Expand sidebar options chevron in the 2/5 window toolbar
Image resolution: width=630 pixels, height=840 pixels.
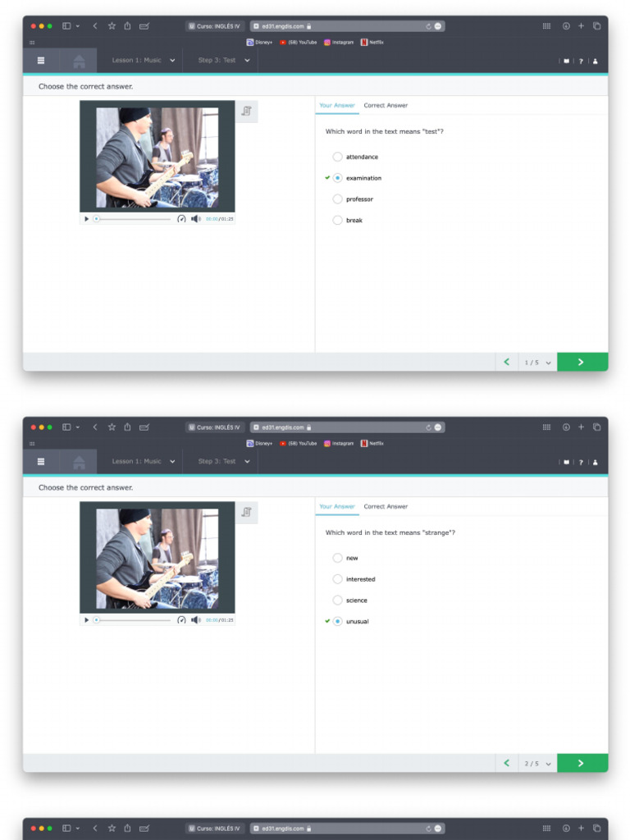78,427
